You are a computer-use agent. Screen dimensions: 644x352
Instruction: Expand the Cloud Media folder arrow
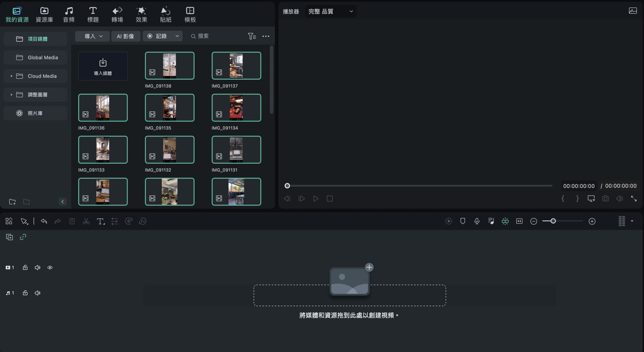[11, 76]
